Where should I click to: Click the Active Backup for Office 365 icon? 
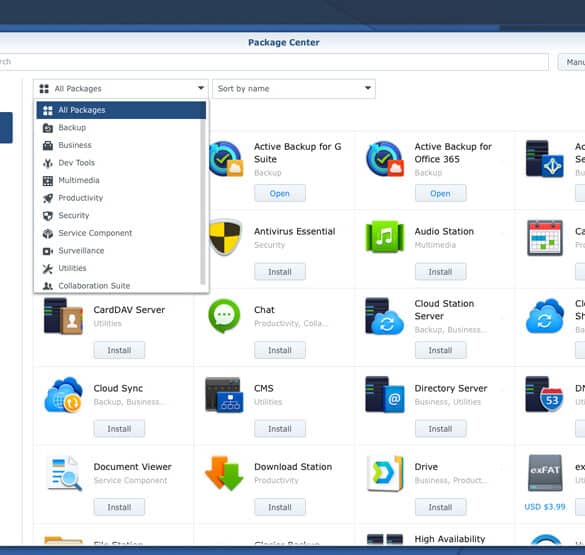(x=385, y=159)
